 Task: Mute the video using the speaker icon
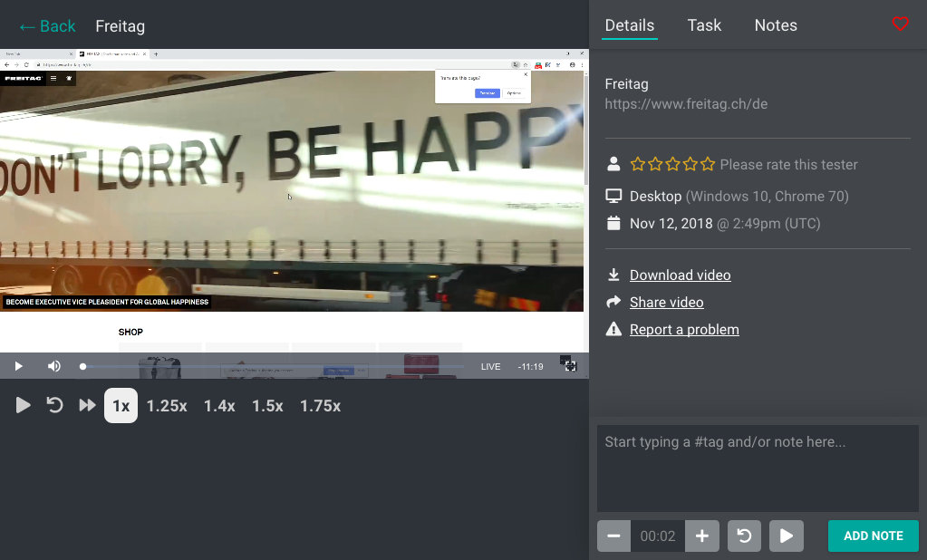pyautogui.click(x=54, y=366)
